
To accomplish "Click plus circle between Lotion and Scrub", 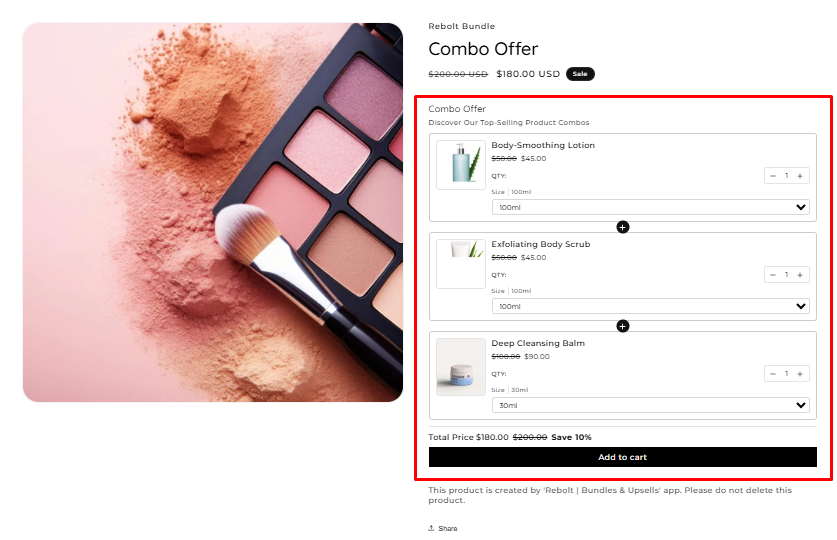I will 622,227.
